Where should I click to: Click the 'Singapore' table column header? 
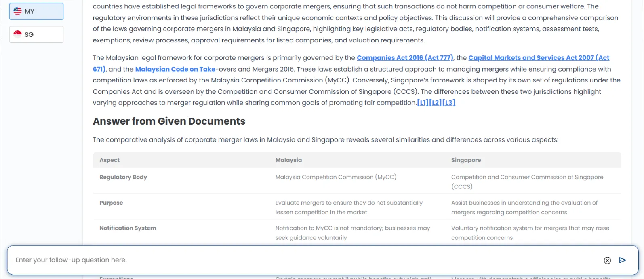pyautogui.click(x=466, y=160)
